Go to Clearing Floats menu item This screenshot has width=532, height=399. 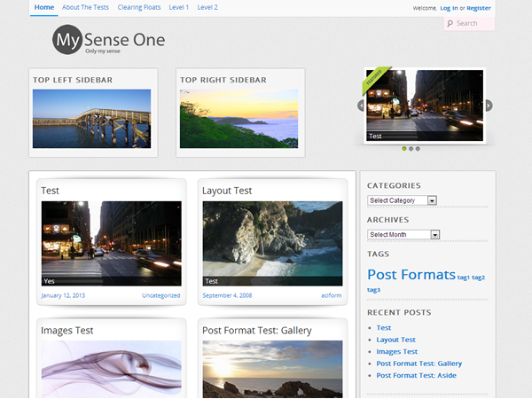(x=138, y=7)
